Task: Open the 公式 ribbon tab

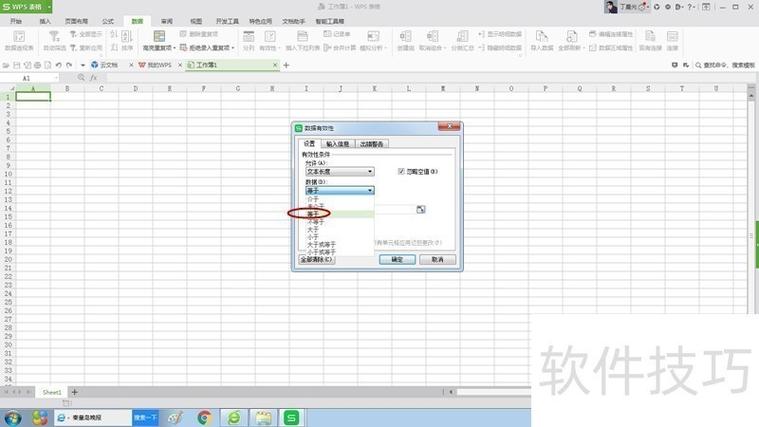Action: tap(108, 21)
